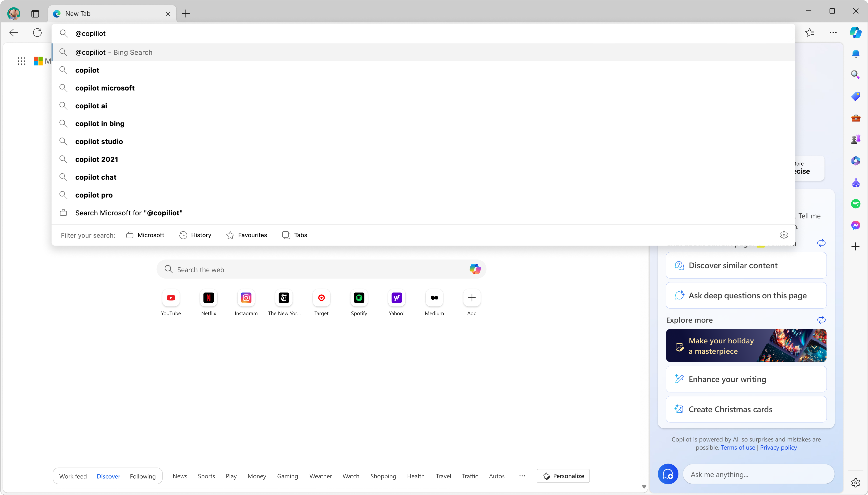Image resolution: width=868 pixels, height=495 pixels.
Task: Expand more feed categories ellipsis
Action: pos(522,476)
